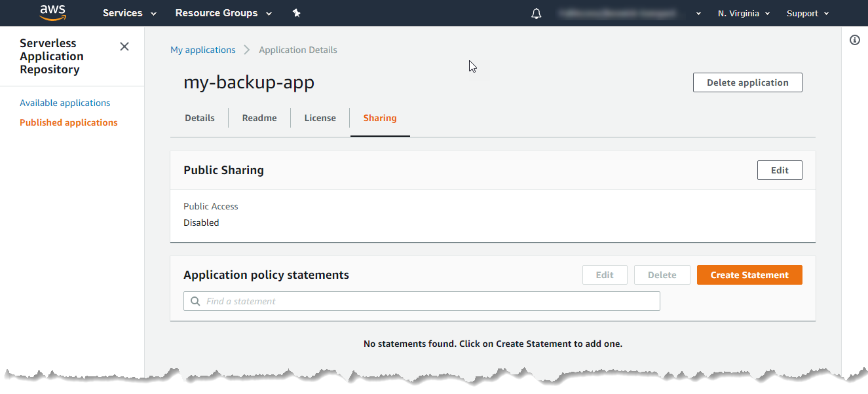Click the Application Details breadcrumb text
Image resolution: width=868 pixels, height=394 pixels.
(298, 50)
